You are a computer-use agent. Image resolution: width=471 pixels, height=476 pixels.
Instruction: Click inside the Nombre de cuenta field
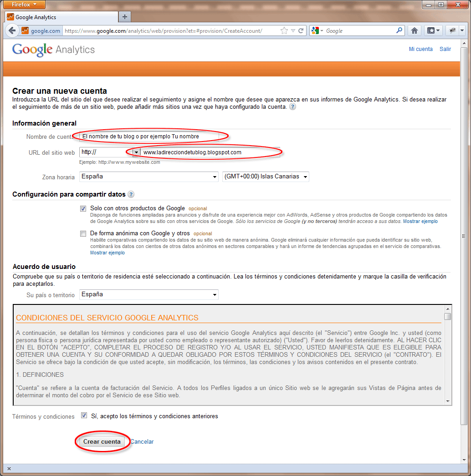coord(150,136)
